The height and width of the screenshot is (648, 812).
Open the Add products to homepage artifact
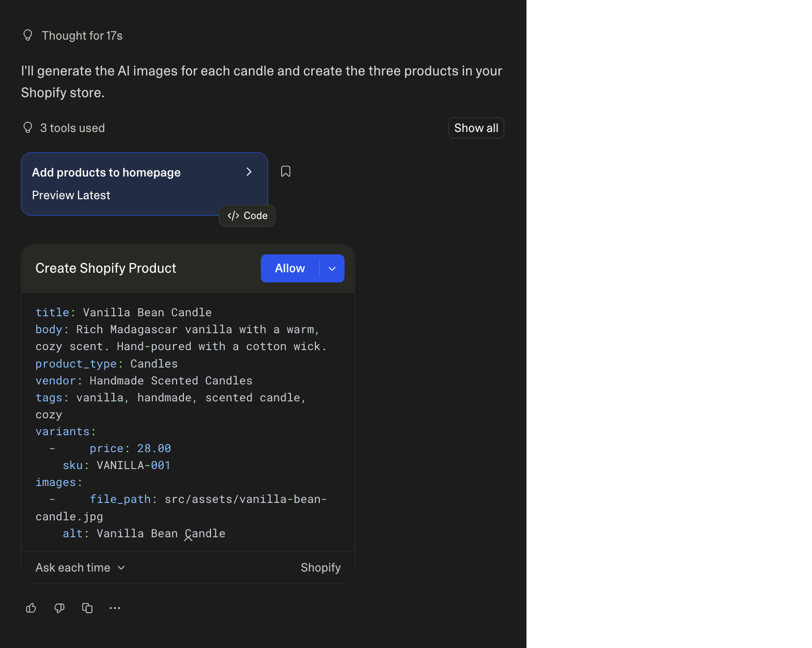(106, 172)
